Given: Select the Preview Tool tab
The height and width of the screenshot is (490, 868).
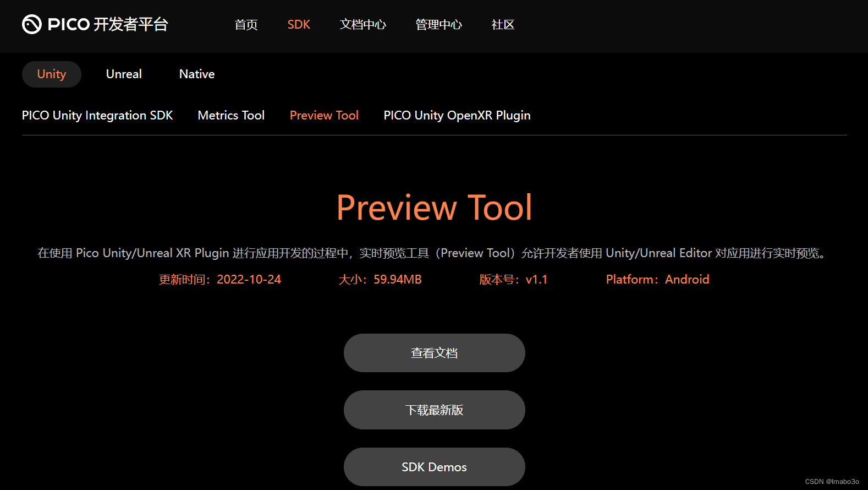Looking at the screenshot, I should 324,116.
